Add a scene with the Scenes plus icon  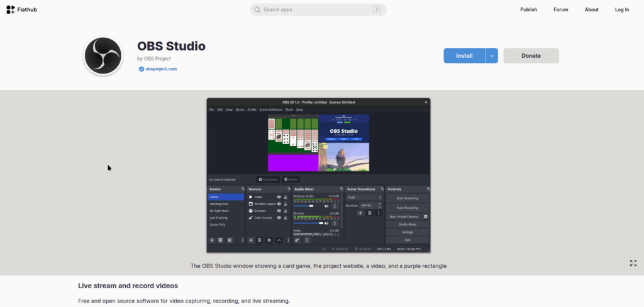pyautogui.click(x=212, y=240)
